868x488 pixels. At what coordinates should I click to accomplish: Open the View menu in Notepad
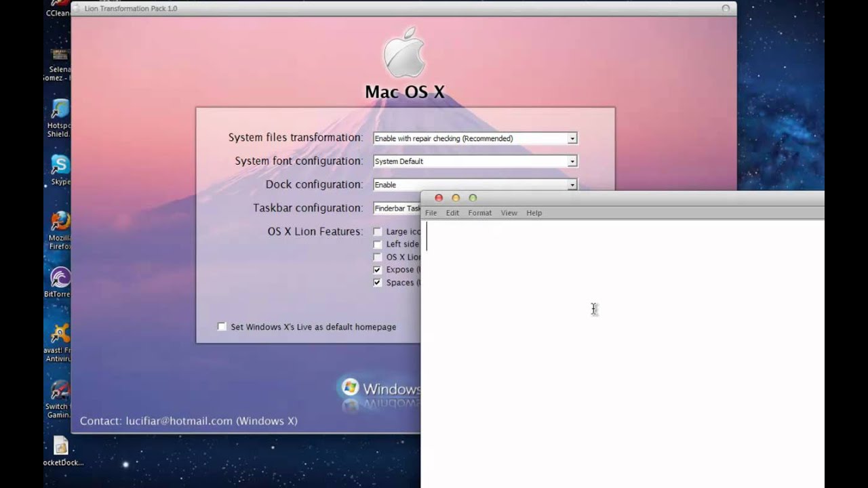(509, 213)
